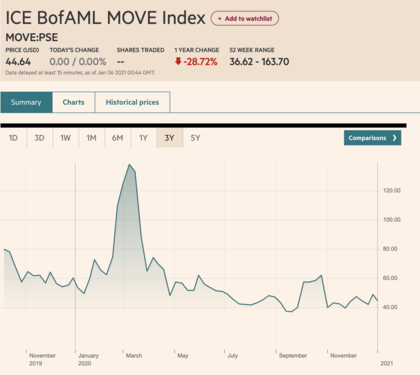Click the November 2019 x-axis label
The image size is (420, 375).
42,359
